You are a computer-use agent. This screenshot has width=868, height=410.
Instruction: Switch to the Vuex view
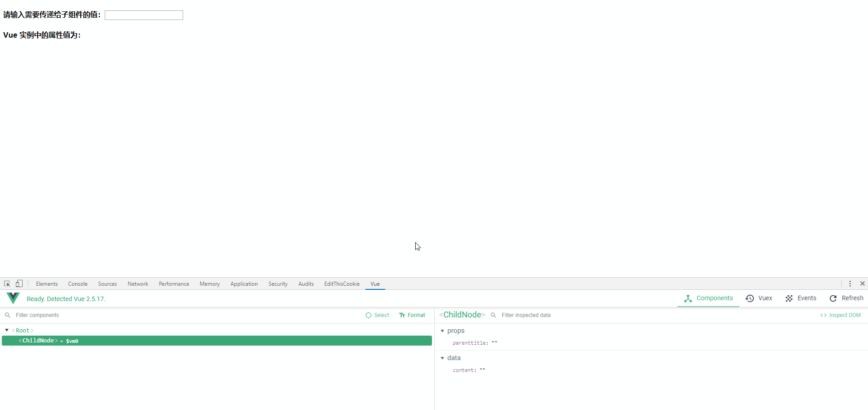click(759, 298)
